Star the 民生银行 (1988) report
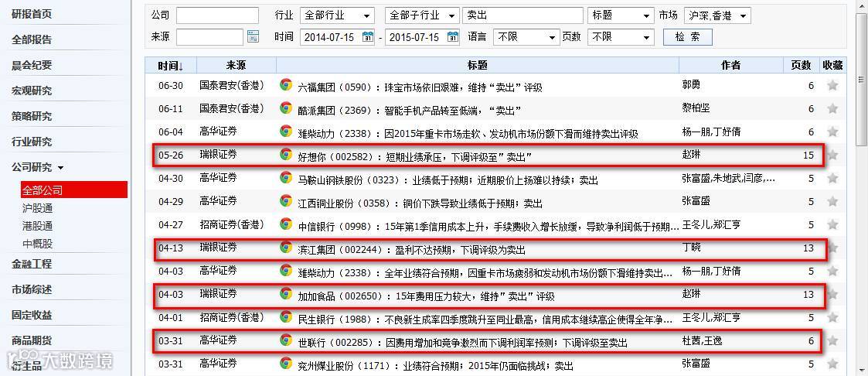 [x=832, y=319]
